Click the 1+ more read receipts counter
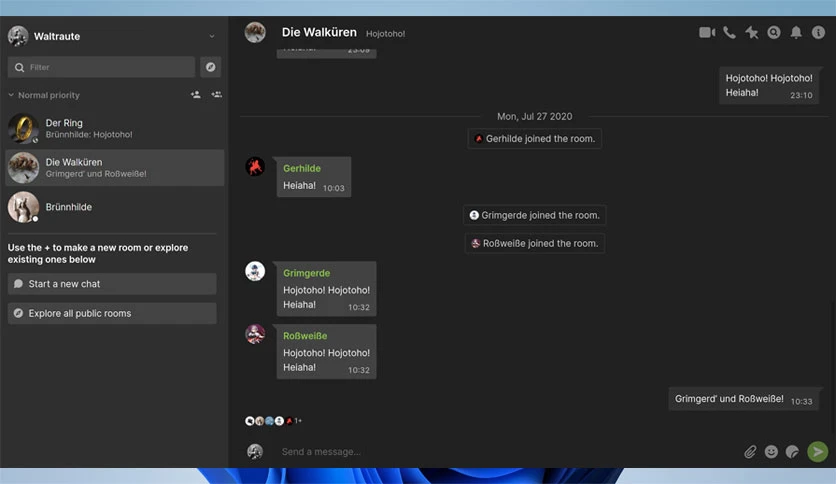This screenshot has height=484, width=836. (298, 421)
